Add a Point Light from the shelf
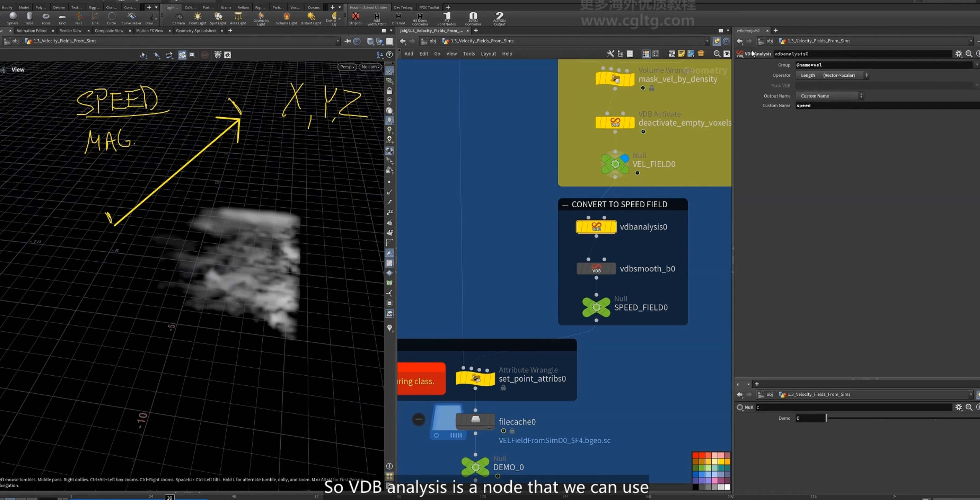The height and width of the screenshot is (500, 980). [197, 18]
